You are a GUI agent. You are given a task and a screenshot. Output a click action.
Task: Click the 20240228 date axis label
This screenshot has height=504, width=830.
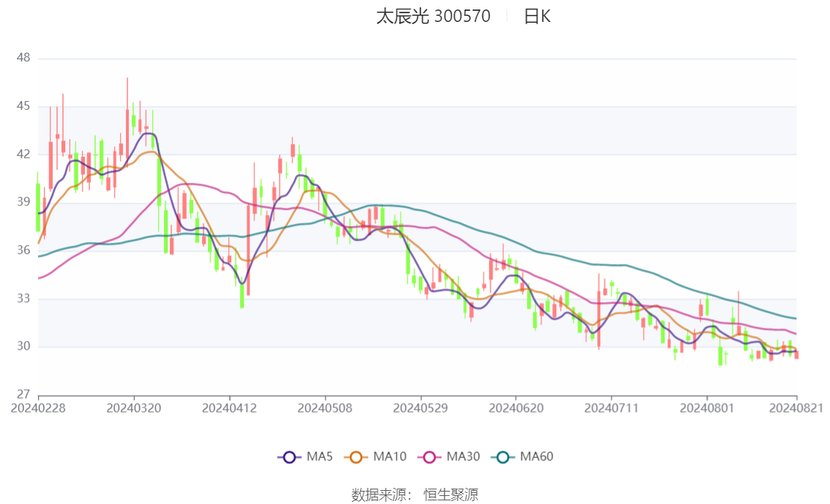(38, 408)
